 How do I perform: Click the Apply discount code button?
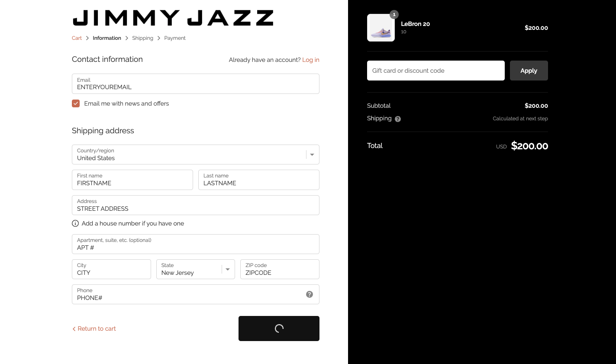point(529,71)
